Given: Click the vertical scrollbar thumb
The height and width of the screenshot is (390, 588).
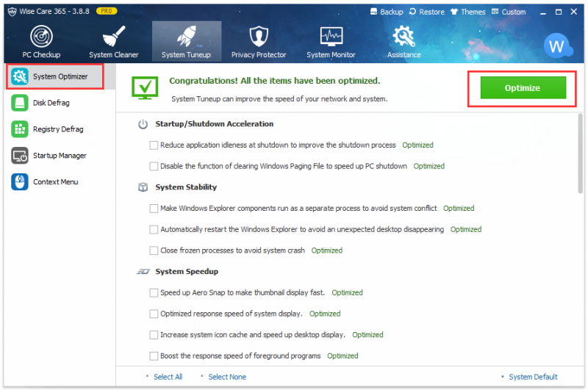Looking at the screenshot, I should pyautogui.click(x=581, y=154).
